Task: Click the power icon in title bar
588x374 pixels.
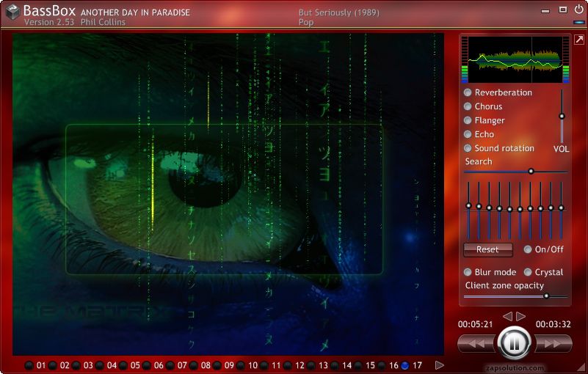Action: pyautogui.click(x=578, y=10)
